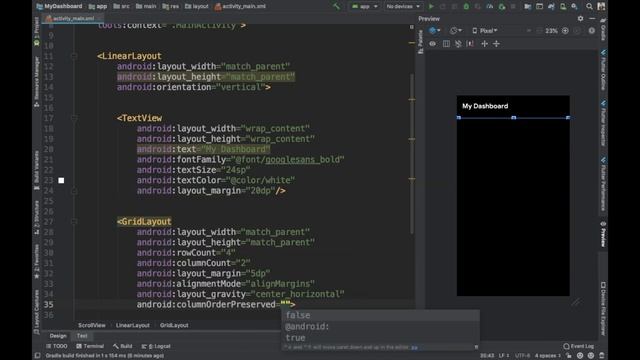The image size is (640, 360).
Task: Open the Flutter Inspector side tab
Action: [603, 124]
